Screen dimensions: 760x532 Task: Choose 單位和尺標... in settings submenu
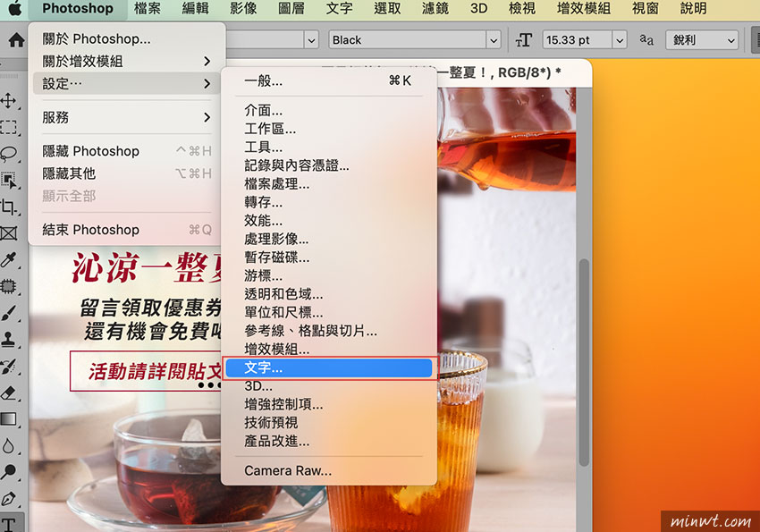coord(329,313)
